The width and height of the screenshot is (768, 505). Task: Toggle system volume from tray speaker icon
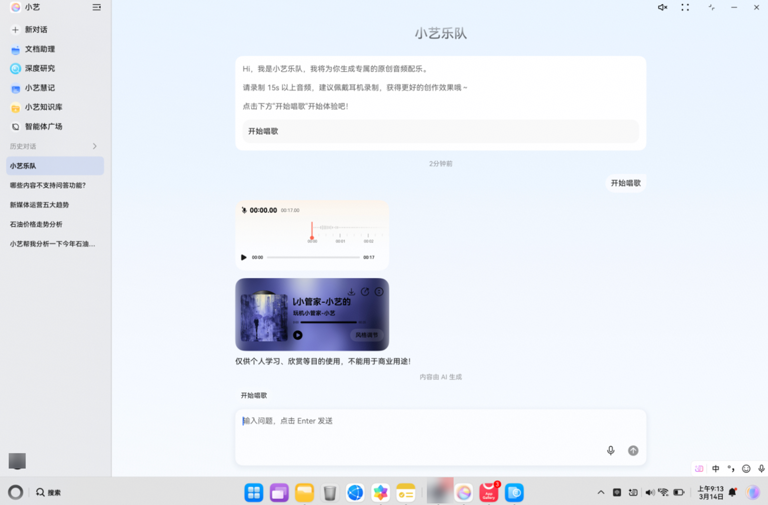point(650,492)
